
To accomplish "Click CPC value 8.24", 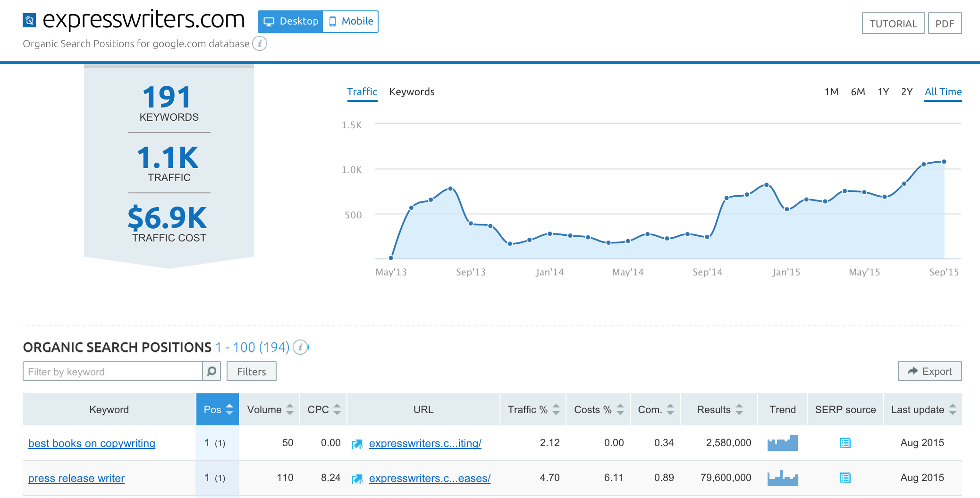I will pos(330,478).
